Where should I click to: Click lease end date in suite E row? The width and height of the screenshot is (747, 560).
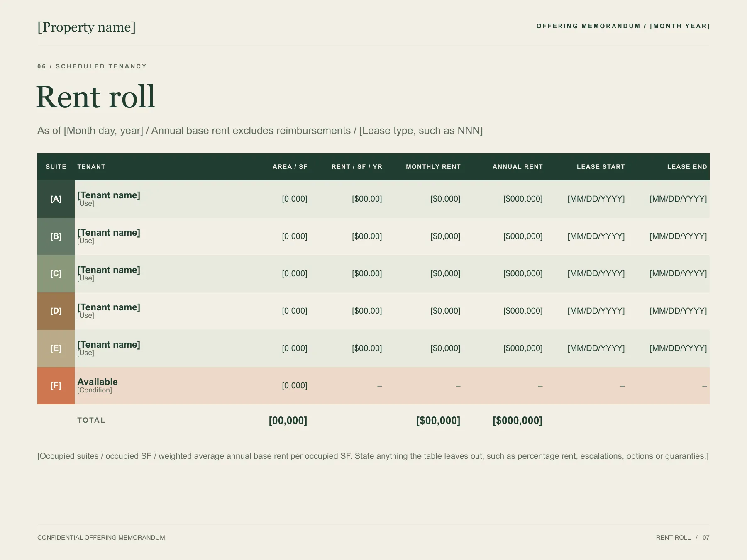pos(678,348)
